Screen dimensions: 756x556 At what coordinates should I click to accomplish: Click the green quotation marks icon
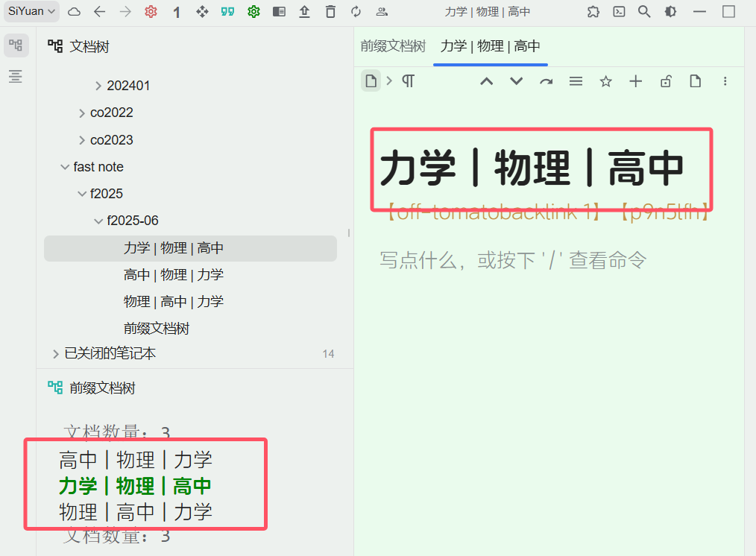coord(227,12)
